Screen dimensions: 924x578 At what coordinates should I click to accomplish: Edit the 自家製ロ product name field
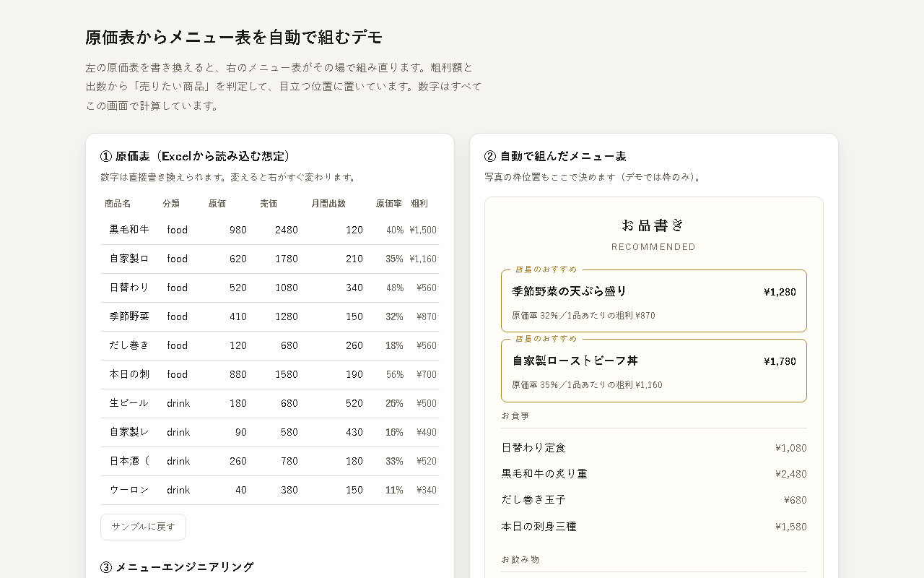tap(129, 259)
